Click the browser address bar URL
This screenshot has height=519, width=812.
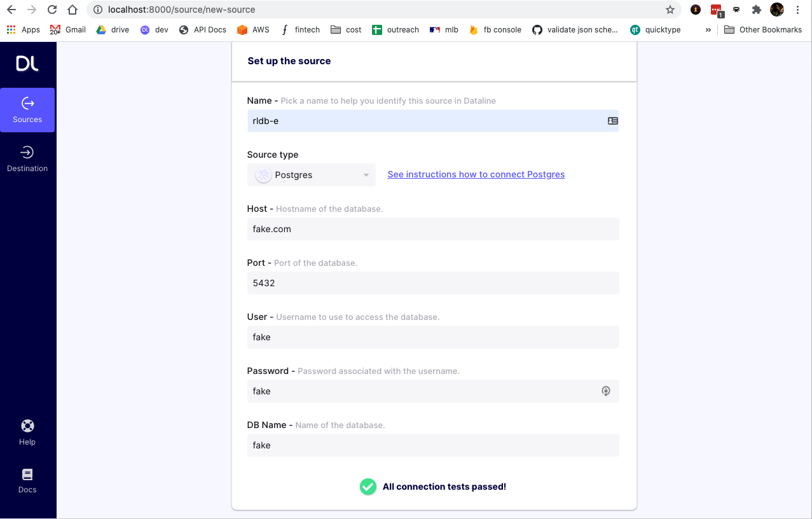pyautogui.click(x=182, y=10)
